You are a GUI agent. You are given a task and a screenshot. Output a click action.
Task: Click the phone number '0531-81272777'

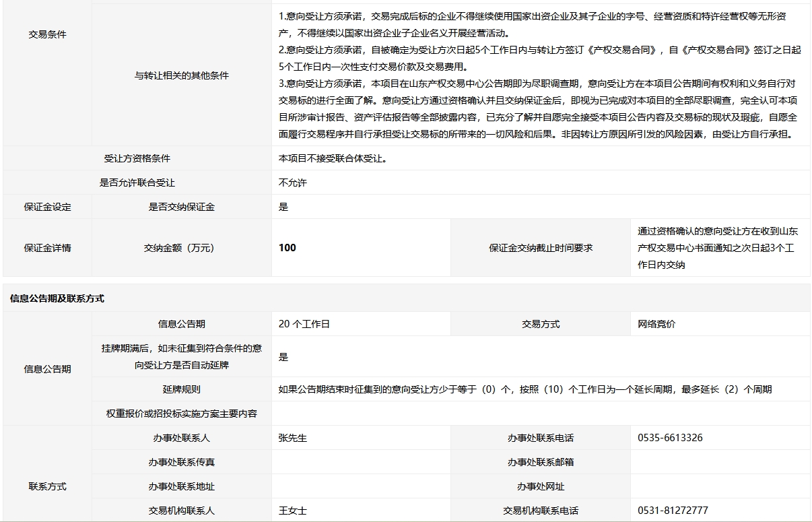[673, 511]
